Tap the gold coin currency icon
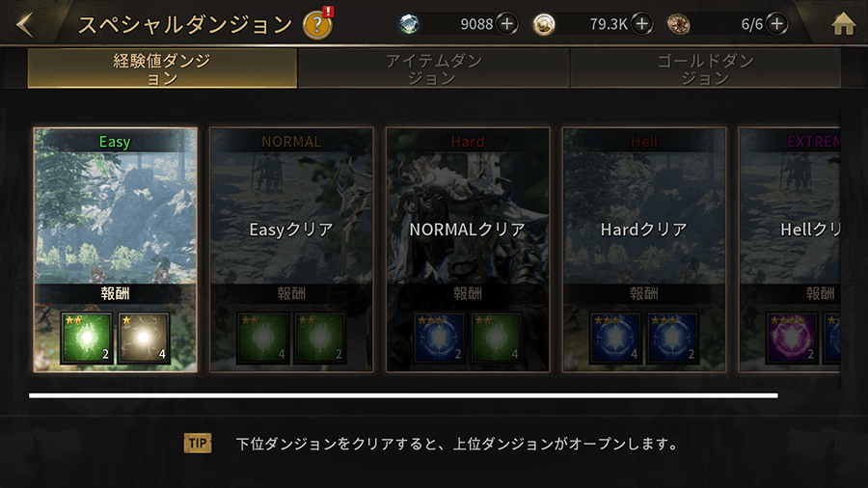The height and width of the screenshot is (488, 868). tap(544, 24)
